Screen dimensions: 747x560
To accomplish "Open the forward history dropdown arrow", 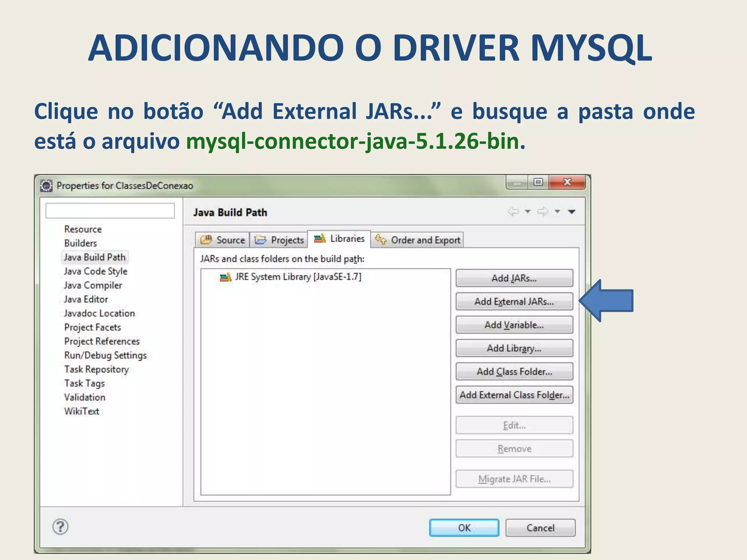I will (x=557, y=211).
